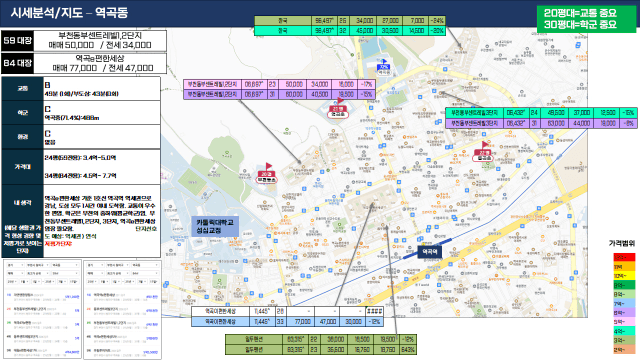Click 47,000 cell in 역곡e편한세상 table
The height and width of the screenshot is (360, 640).
(328, 322)
